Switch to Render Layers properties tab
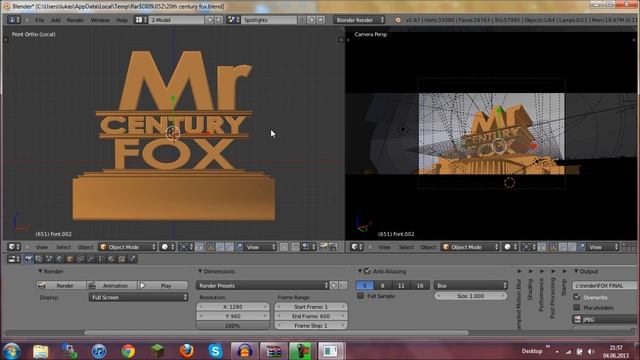Viewport: 640px width, 360px height. point(39,259)
